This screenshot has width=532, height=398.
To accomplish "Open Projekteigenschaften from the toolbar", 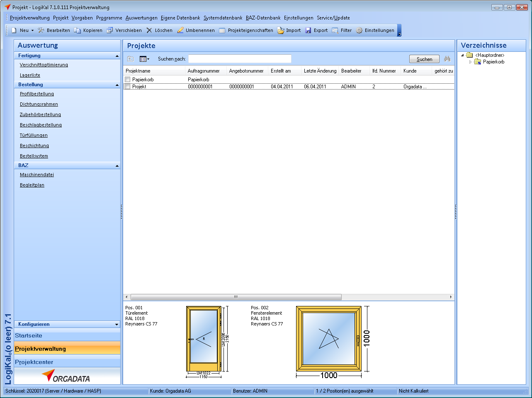I will (x=246, y=30).
